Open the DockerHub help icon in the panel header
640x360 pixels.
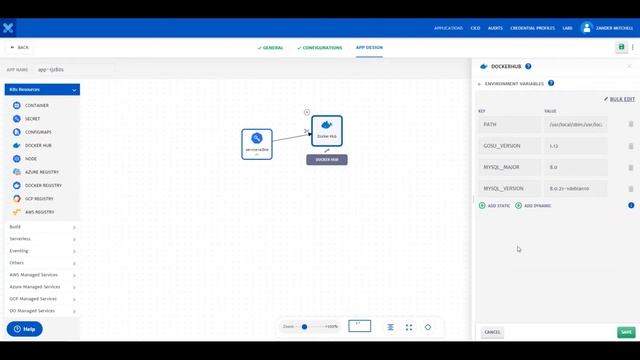(x=528, y=66)
